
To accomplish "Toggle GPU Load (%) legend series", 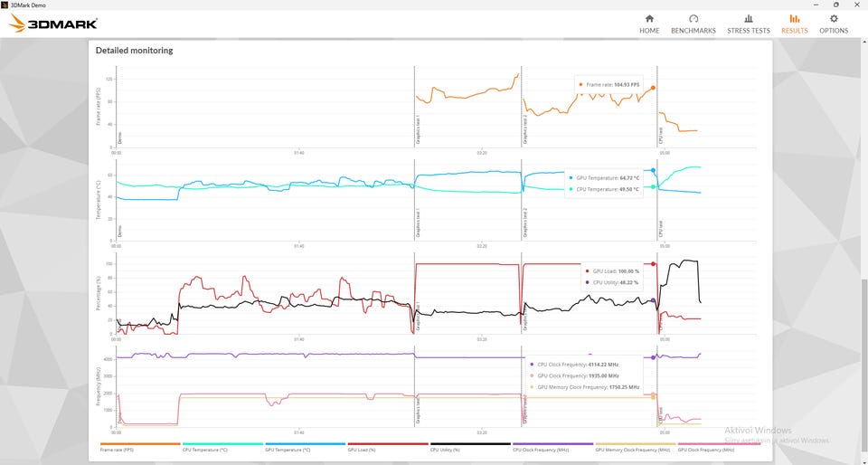I will pyautogui.click(x=388, y=446).
